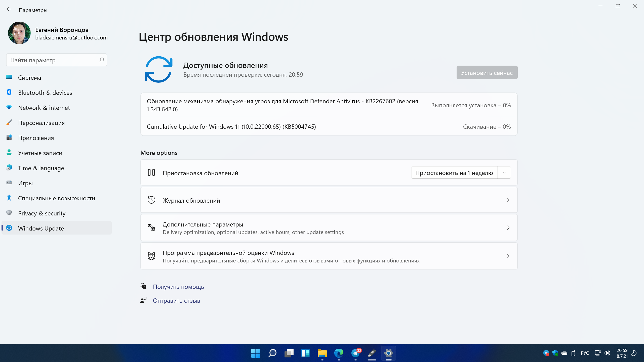
Task: Open the Windows Start menu on the taskbar
Action: pyautogui.click(x=256, y=353)
